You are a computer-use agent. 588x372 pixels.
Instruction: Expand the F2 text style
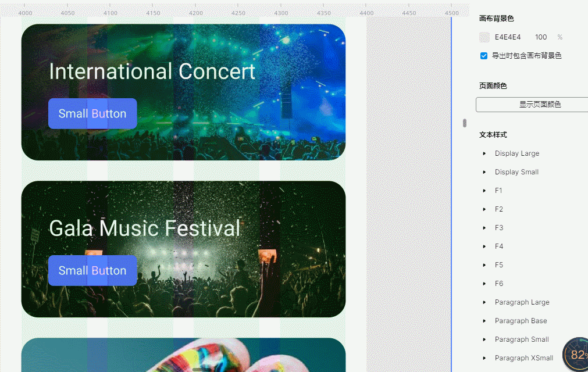point(484,209)
